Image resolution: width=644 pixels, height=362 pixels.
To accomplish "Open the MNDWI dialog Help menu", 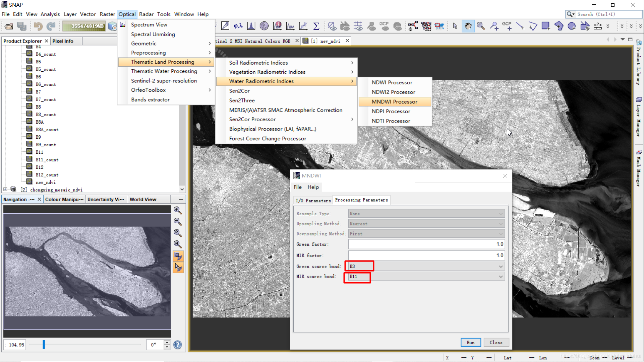I will pos(313,187).
